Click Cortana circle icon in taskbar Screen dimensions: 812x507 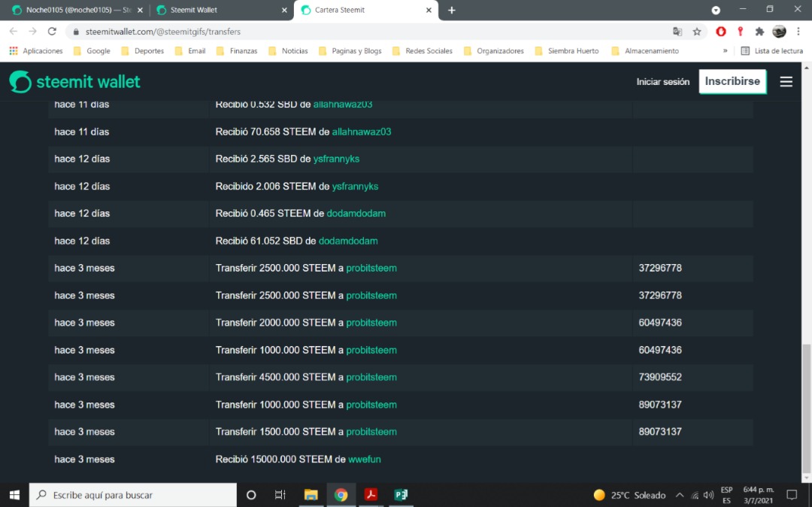(251, 495)
